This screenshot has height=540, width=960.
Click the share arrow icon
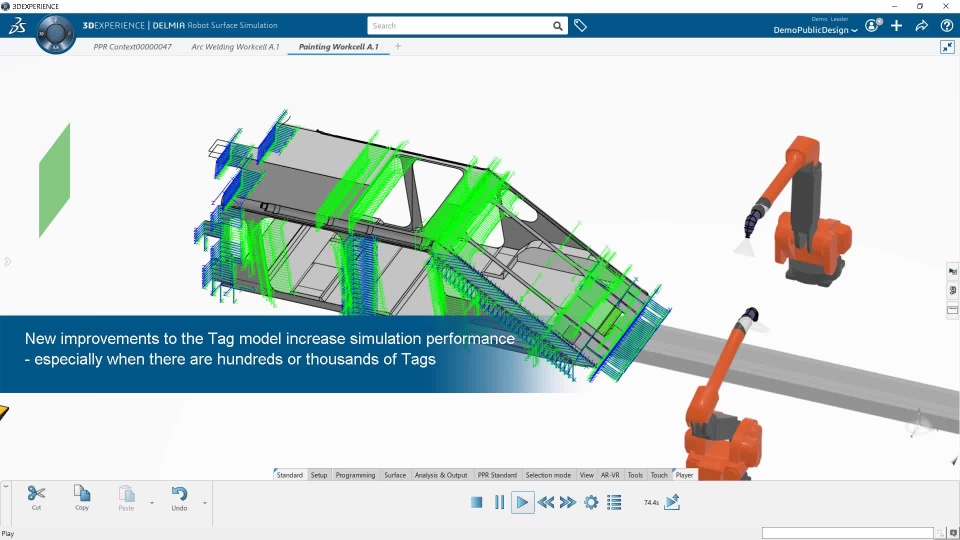(921, 26)
